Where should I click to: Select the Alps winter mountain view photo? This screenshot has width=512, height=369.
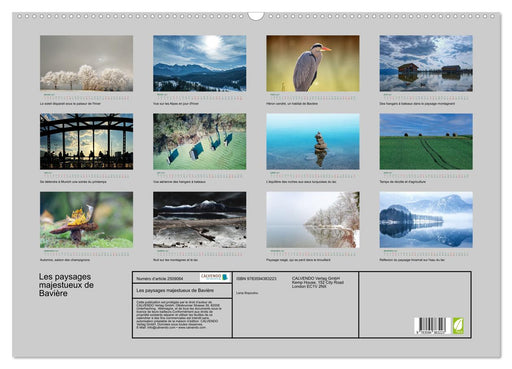[200, 63]
